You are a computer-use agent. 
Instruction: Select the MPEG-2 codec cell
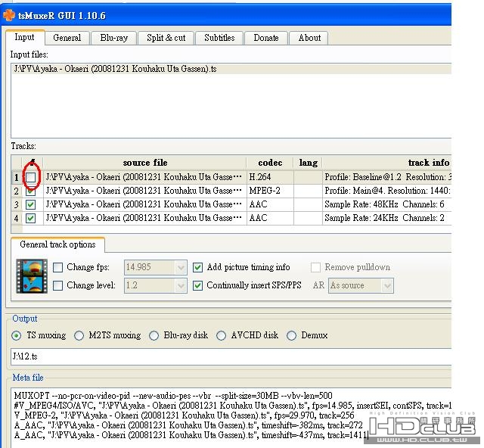tap(270, 191)
